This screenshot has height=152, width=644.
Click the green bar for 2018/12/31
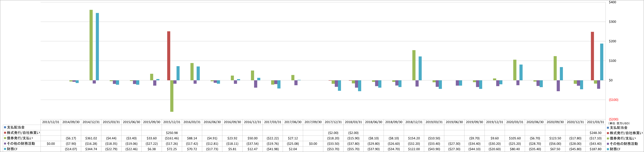pos(414,65)
